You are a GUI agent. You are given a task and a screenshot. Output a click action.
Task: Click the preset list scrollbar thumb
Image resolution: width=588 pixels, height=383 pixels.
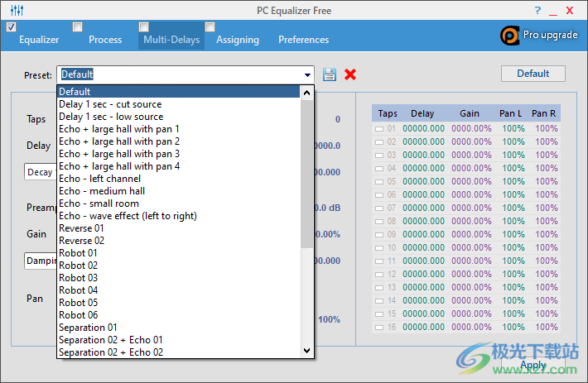(x=306, y=174)
